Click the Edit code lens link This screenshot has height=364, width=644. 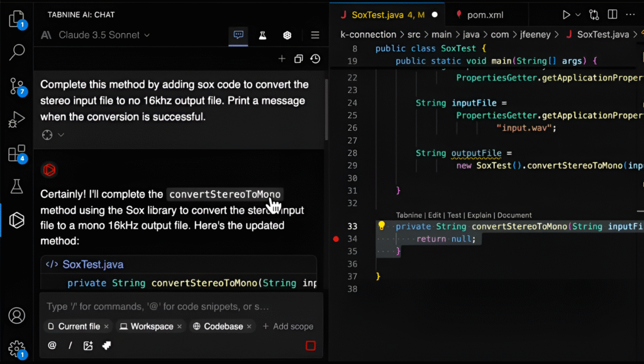coord(435,216)
